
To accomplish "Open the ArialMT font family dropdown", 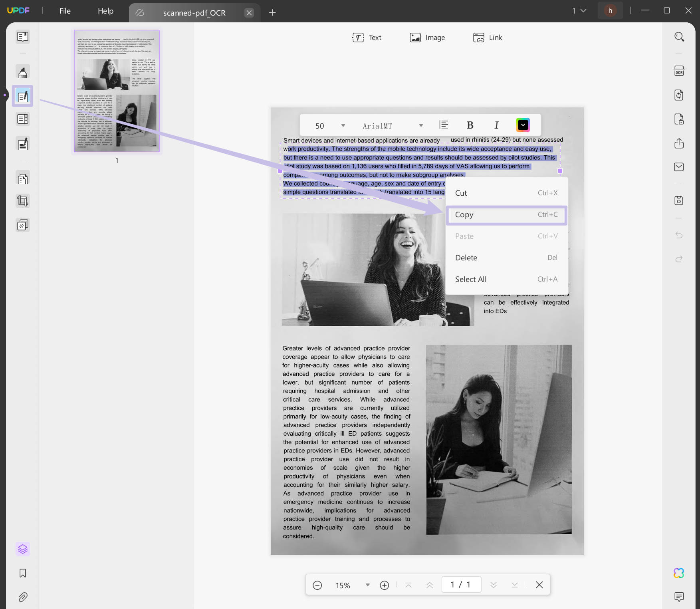I will click(x=421, y=125).
